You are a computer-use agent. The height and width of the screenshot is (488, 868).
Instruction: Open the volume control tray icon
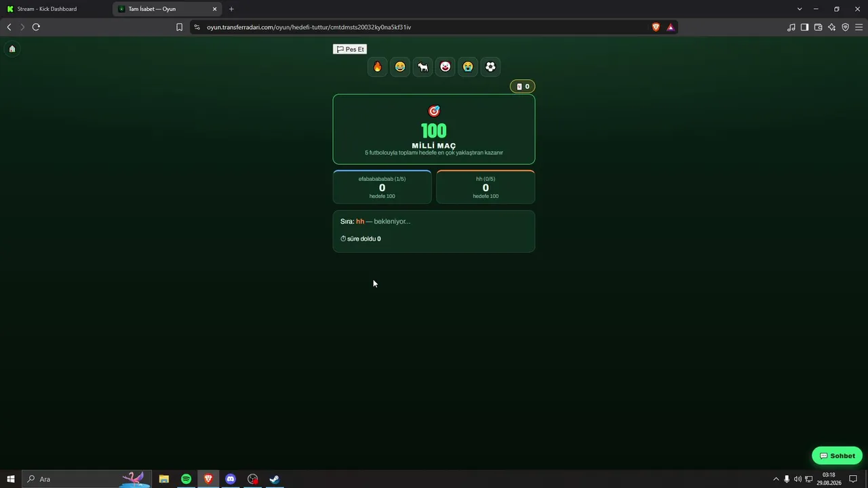797,479
